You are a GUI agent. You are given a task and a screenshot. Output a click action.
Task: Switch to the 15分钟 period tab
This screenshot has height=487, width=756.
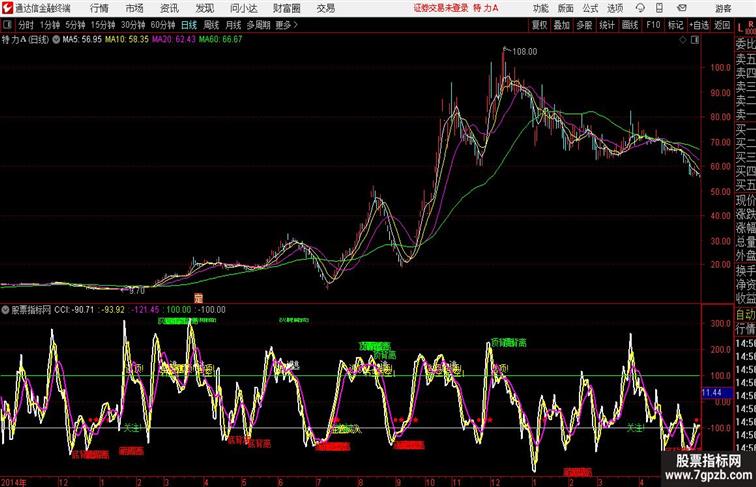click(x=103, y=25)
